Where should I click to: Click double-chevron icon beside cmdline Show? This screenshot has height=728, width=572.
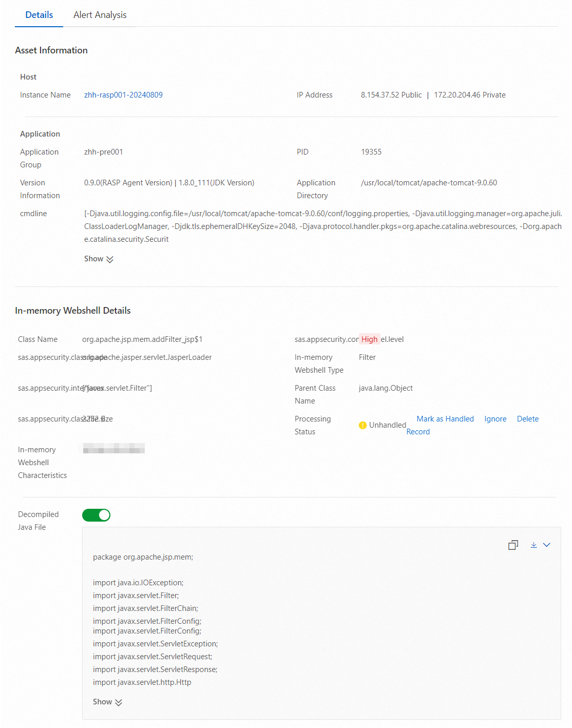tap(109, 259)
